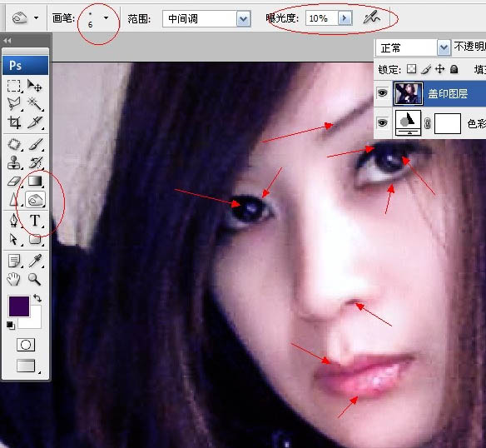This screenshot has width=486, height=448.
Task: Select the layer named 盖印图层
Action: [x=448, y=93]
